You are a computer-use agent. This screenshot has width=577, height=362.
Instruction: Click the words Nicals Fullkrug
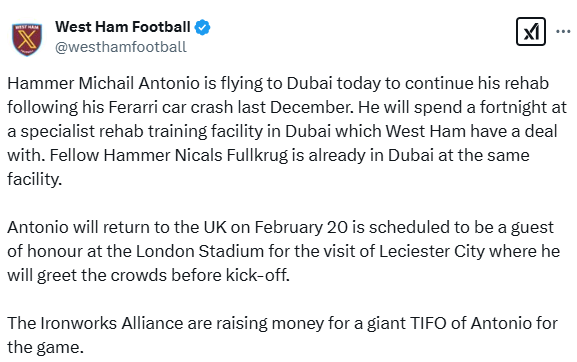click(x=231, y=156)
